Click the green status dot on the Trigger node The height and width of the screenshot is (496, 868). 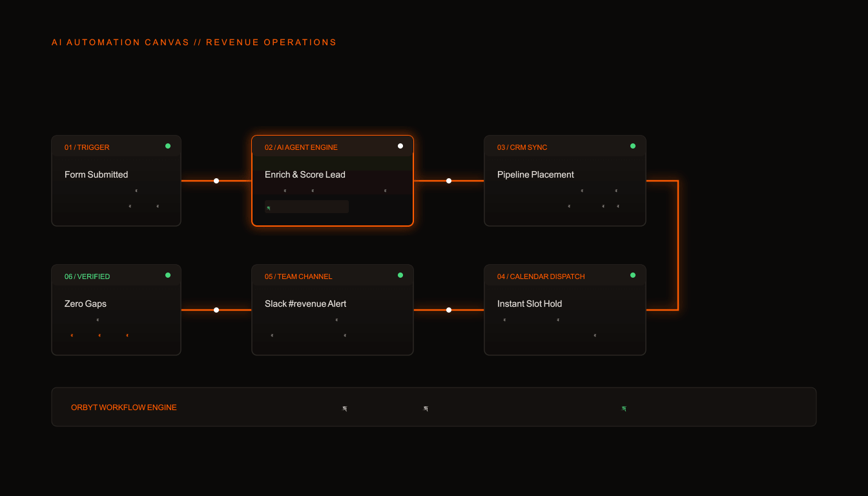168,146
